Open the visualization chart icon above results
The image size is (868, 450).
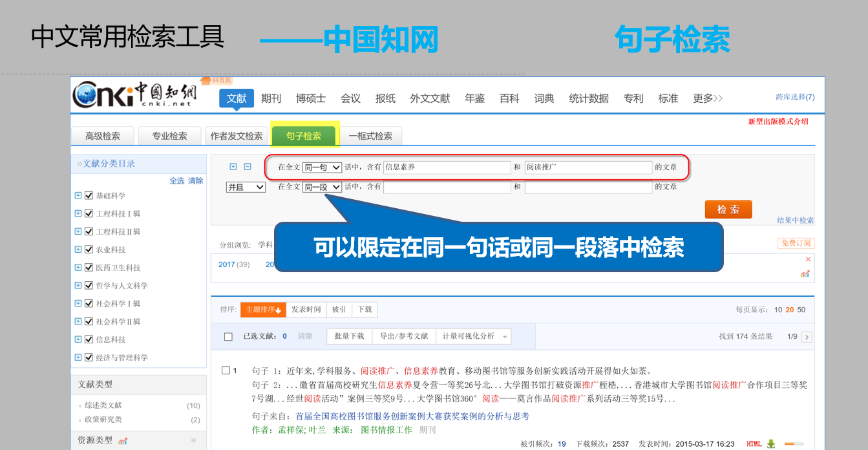(805, 273)
